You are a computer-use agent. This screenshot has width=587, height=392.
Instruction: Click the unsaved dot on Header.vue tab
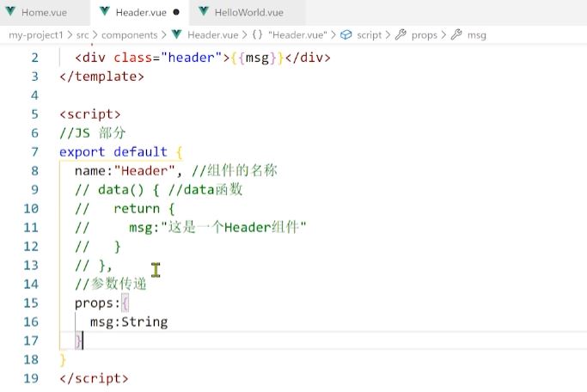click(x=176, y=13)
